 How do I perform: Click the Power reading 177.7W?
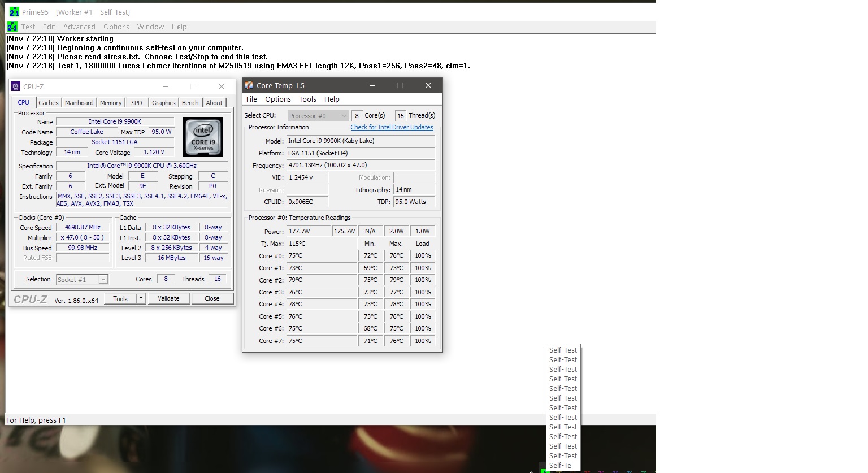[x=309, y=231]
